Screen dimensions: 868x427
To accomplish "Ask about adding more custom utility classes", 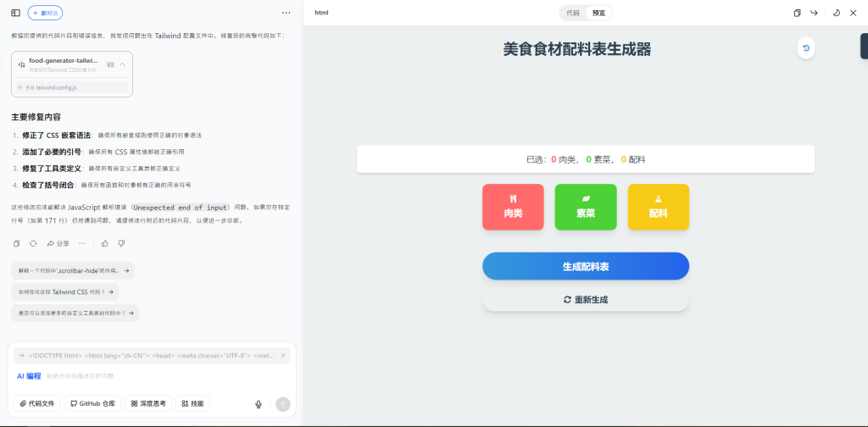I will 75,313.
